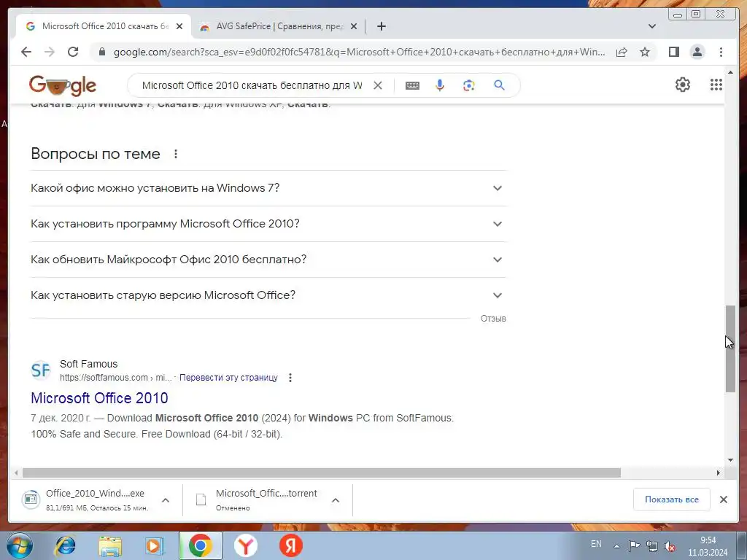Screen dimensions: 747x560
Task: Open the on-screen keyboard input tool
Action: point(413,85)
